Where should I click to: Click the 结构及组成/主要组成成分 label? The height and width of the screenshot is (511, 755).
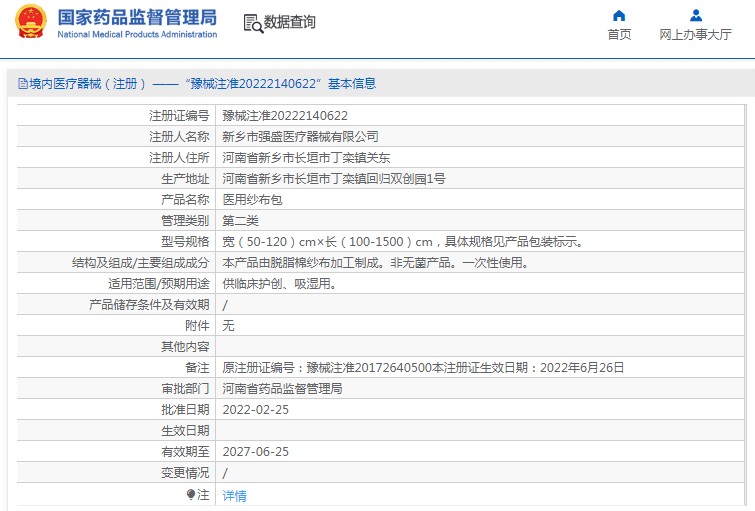(141, 262)
